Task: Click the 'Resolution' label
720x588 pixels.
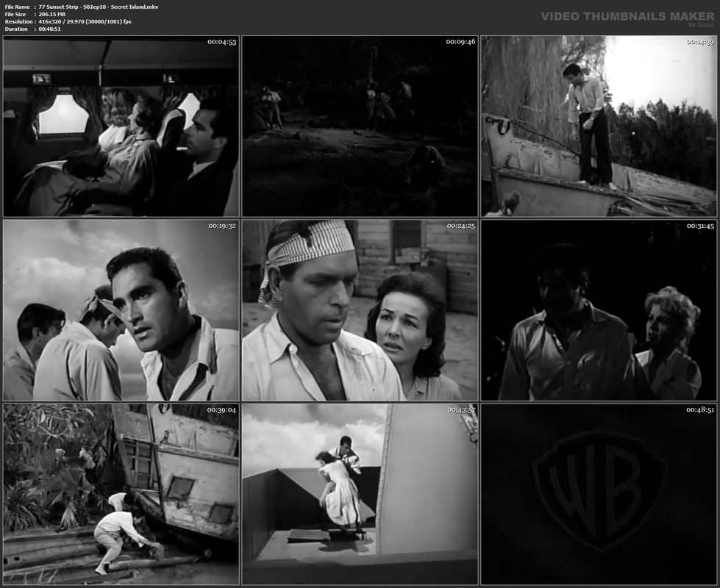Action: (19, 21)
